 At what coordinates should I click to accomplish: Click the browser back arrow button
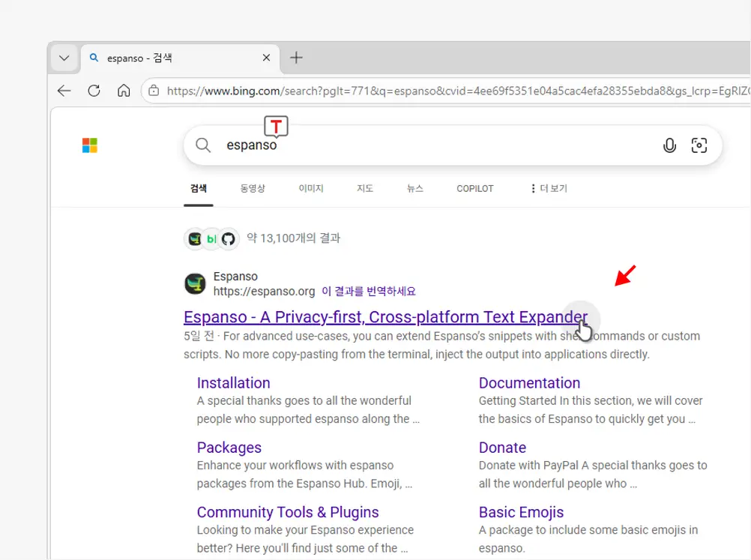[64, 91]
